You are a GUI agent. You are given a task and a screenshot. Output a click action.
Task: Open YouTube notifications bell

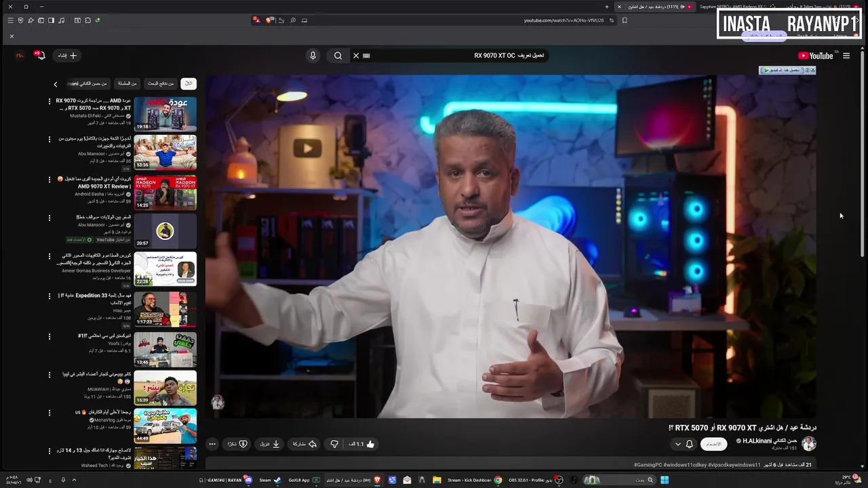[x=40, y=56]
